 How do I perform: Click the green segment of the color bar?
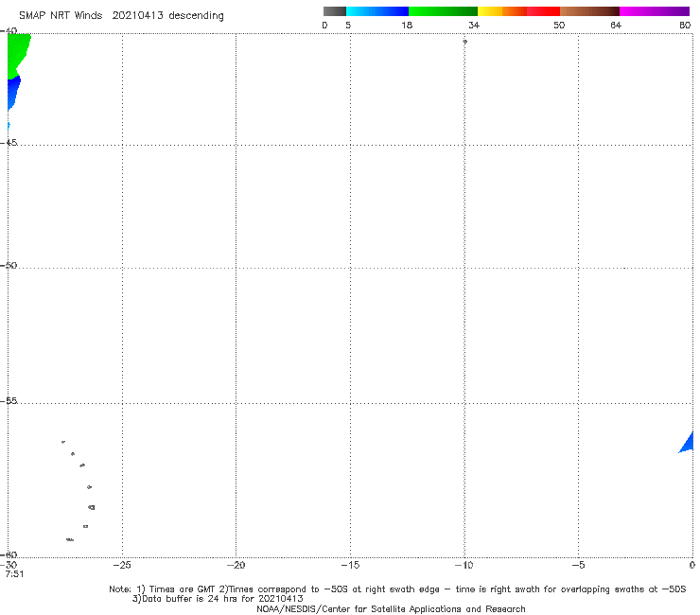[x=444, y=11]
